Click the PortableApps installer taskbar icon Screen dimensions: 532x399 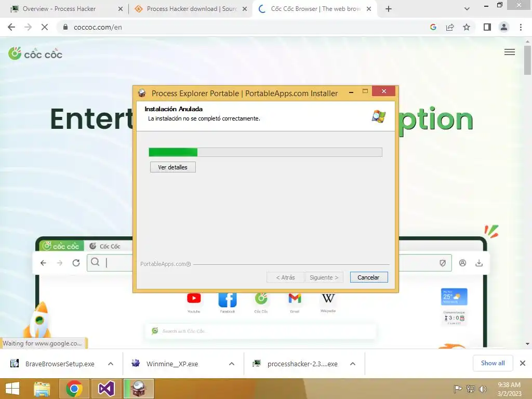tap(139, 389)
